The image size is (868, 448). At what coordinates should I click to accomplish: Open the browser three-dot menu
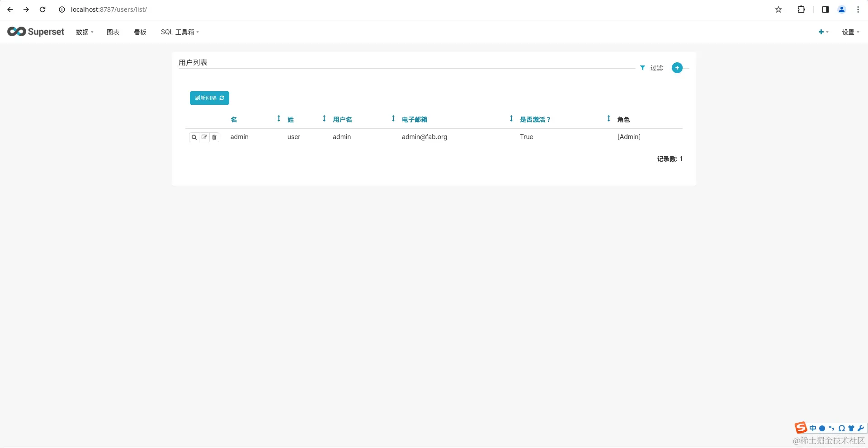(x=858, y=9)
